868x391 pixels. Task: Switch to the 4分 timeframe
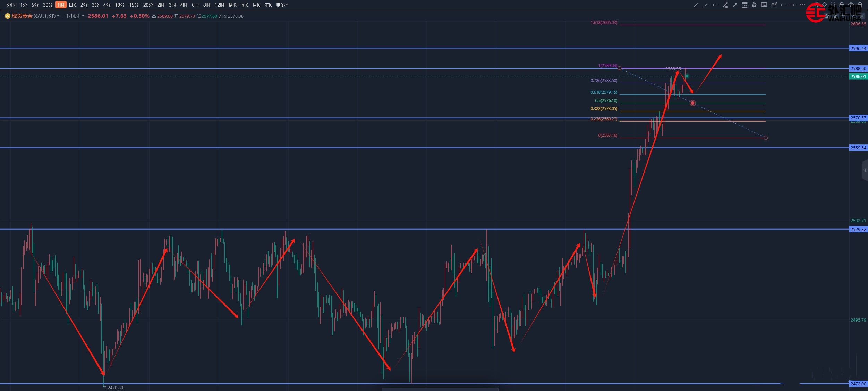point(107,5)
